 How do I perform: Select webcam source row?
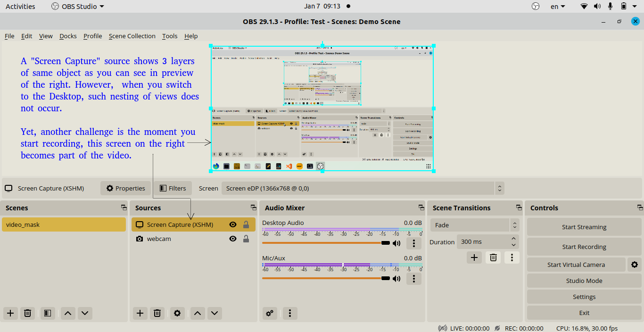pyautogui.click(x=193, y=239)
